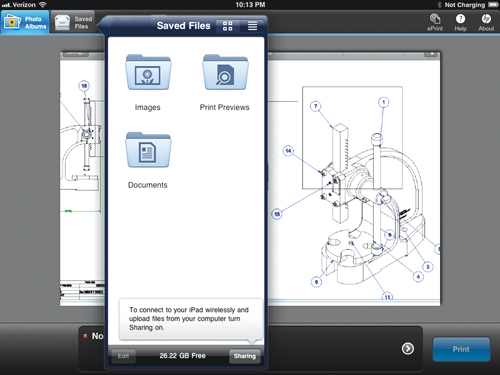Click the Images folder label
The image size is (500, 375).
(x=148, y=107)
